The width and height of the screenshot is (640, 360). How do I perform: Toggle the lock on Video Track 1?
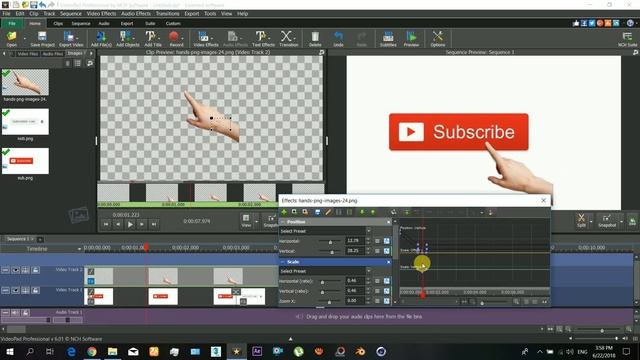click(x=36, y=290)
